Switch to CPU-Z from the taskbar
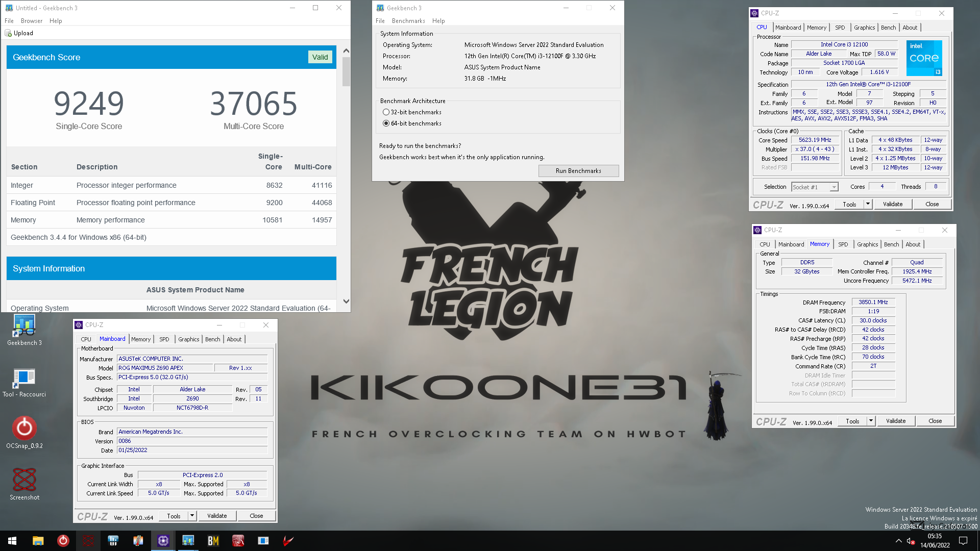The width and height of the screenshot is (980, 551). click(x=163, y=541)
